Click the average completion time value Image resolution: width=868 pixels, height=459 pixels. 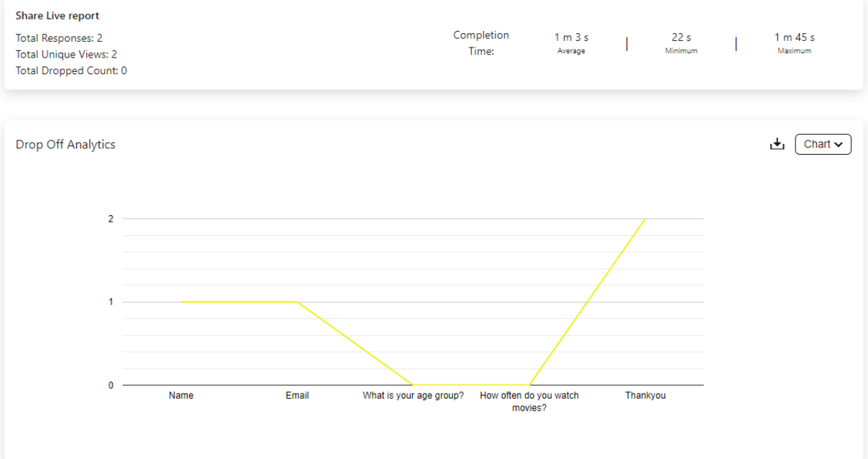tap(571, 37)
